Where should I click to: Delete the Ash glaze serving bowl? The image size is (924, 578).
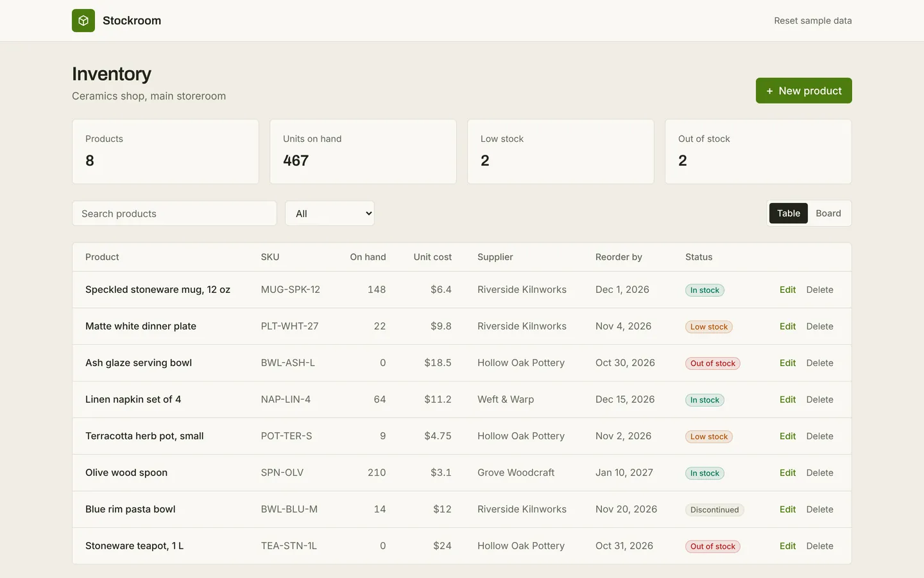[x=819, y=363]
